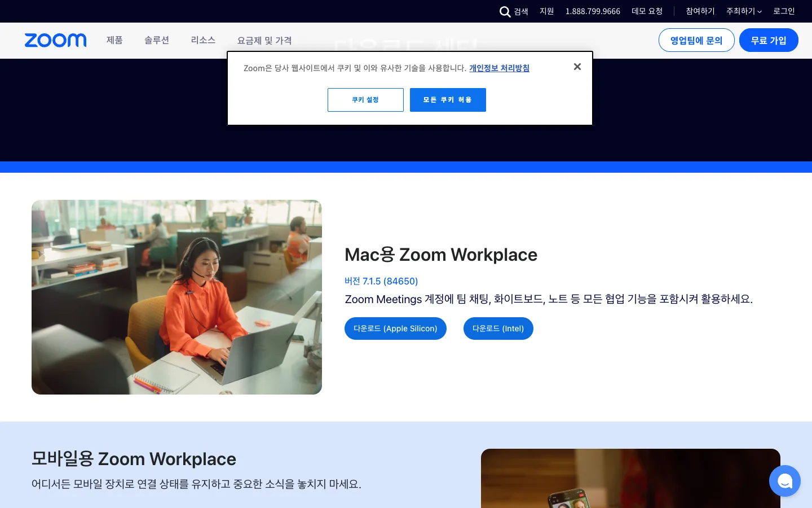Click the 데모 요청 link
The width and height of the screenshot is (812, 508).
647,11
